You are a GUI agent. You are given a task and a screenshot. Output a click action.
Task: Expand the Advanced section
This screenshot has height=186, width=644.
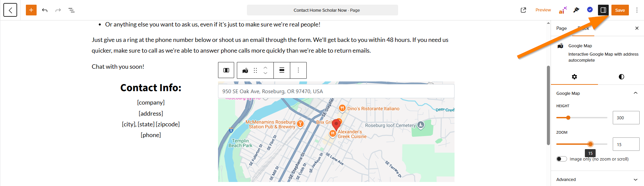coord(635,180)
